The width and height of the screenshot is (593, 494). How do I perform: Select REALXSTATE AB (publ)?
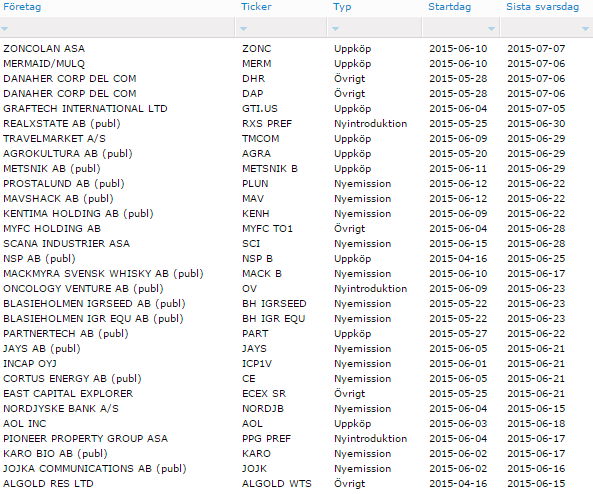pos(62,124)
